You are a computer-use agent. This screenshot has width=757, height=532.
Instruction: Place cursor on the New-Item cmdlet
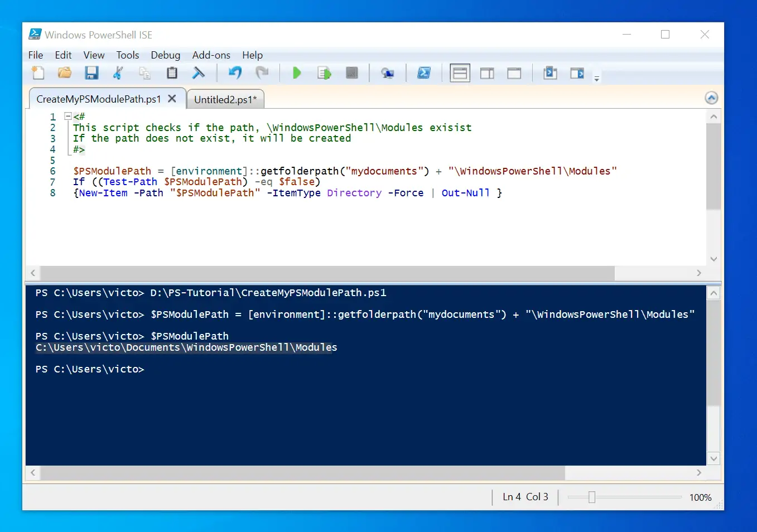[103, 193]
